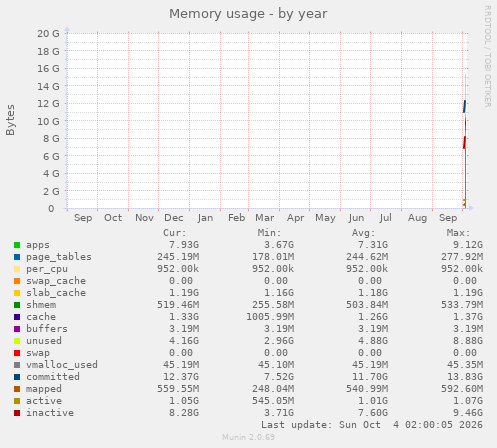Select the inactive legend label
This screenshot has width=497, height=448.
click(50, 413)
